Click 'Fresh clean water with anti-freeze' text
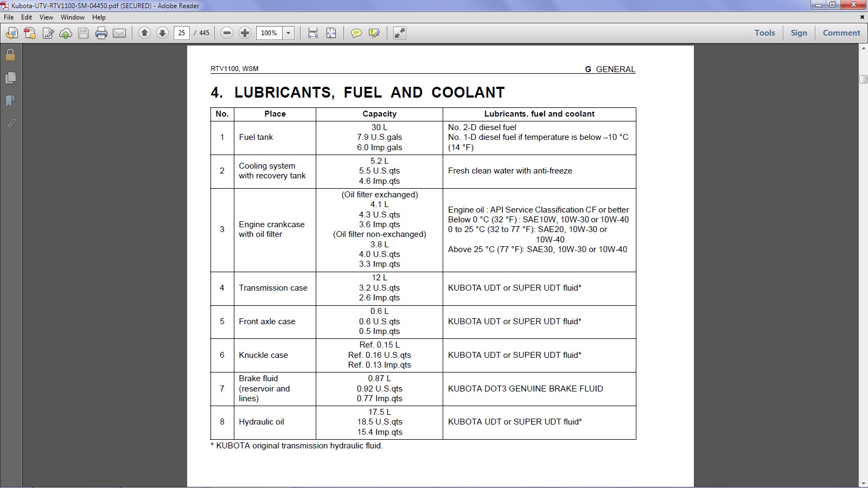 pyautogui.click(x=510, y=171)
